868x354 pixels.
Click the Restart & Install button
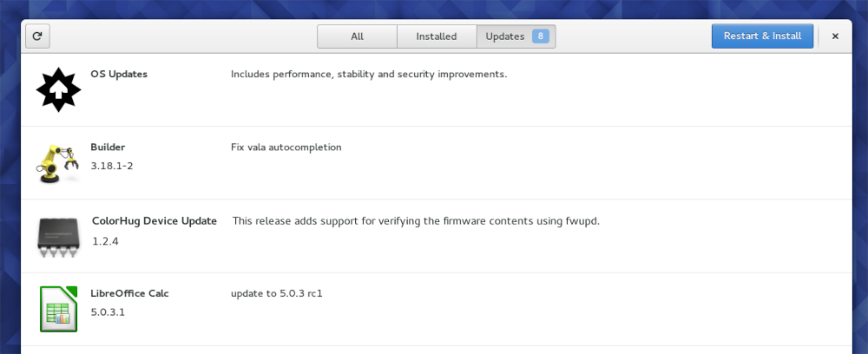tap(762, 36)
